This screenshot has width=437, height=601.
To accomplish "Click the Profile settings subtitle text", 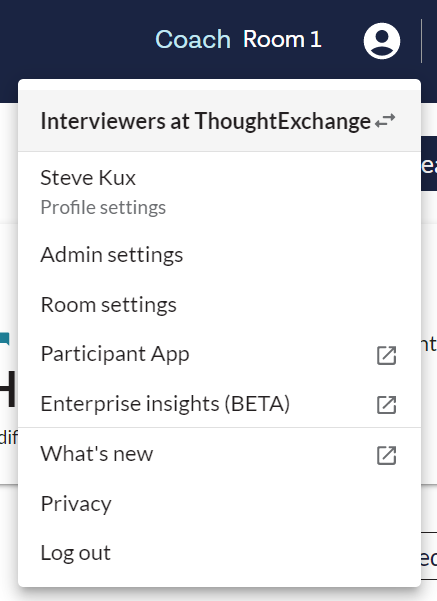I will pos(103,207).
